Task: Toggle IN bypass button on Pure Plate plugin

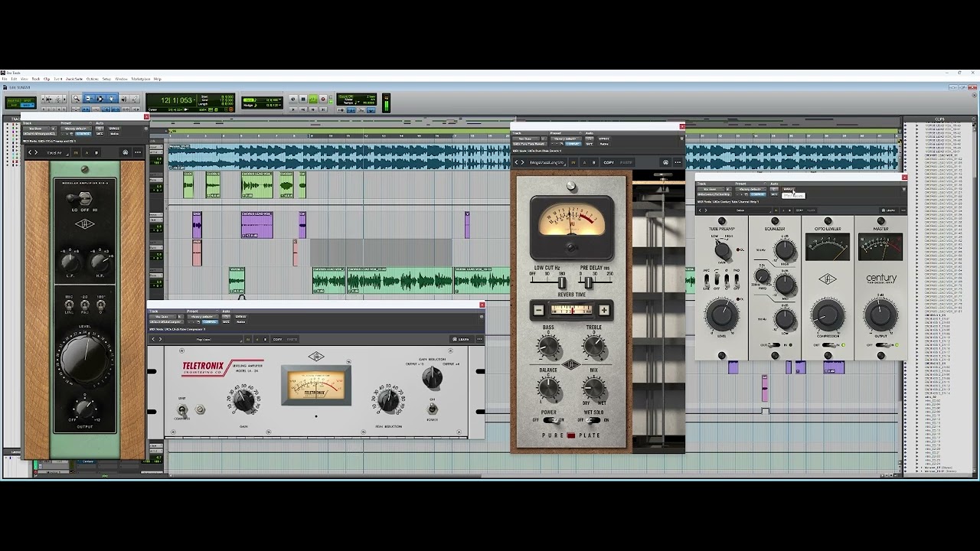Action: [573, 162]
